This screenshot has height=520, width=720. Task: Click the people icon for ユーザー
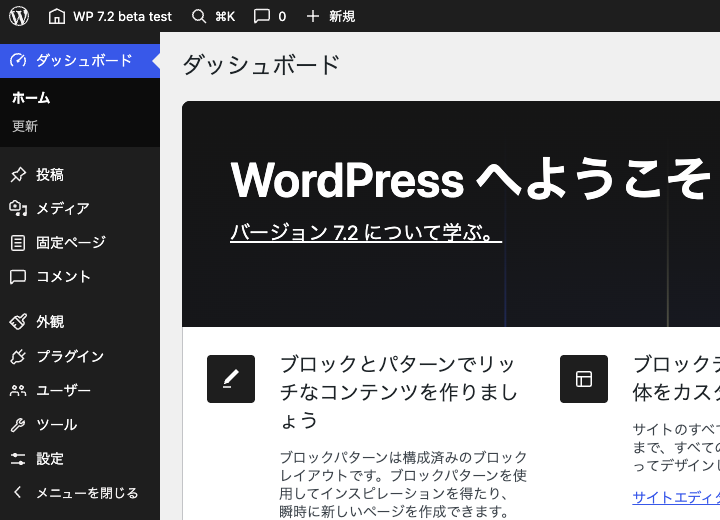click(18, 390)
